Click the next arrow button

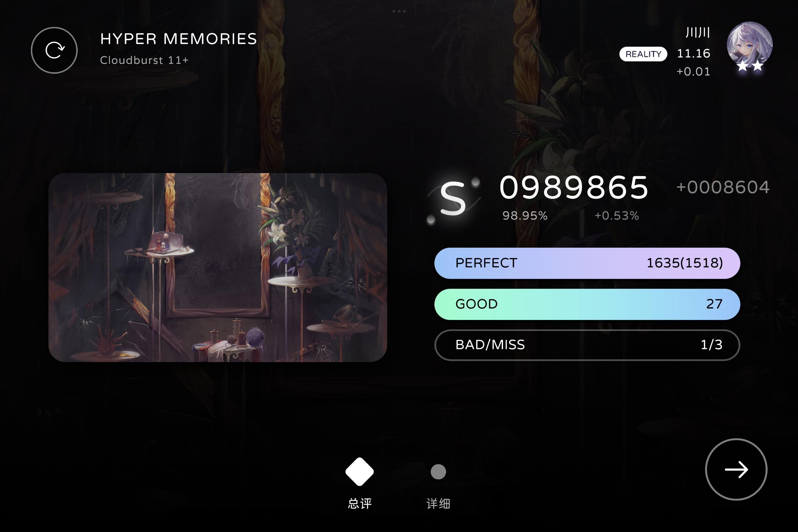[736, 469]
